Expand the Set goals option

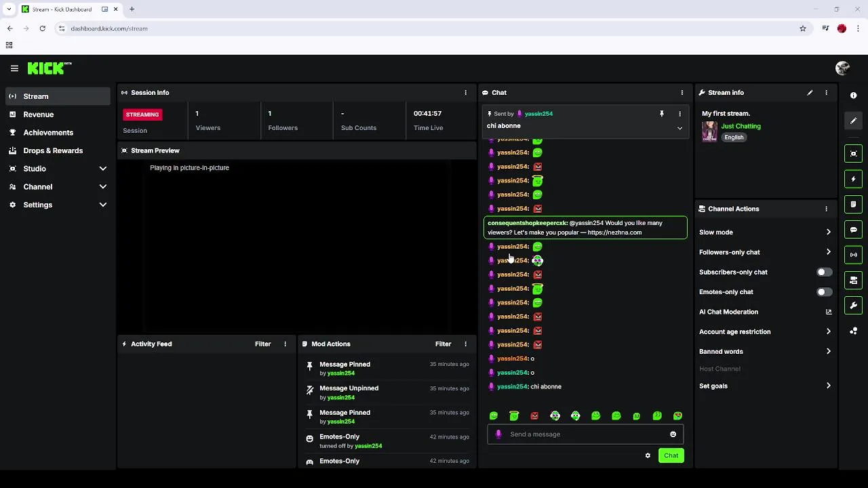[765, 386]
